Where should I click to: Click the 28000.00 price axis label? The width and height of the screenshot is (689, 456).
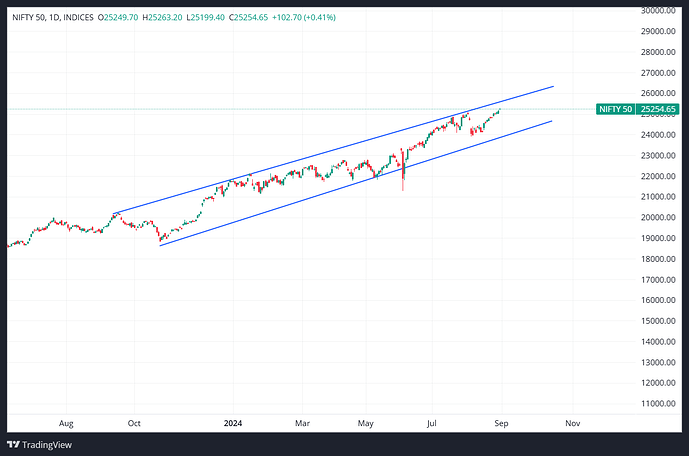click(x=658, y=52)
